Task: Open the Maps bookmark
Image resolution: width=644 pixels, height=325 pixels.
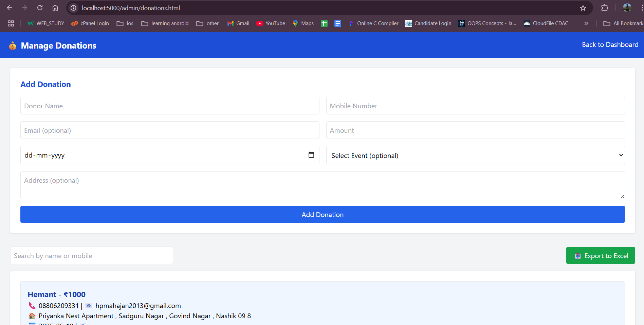Action: click(303, 23)
